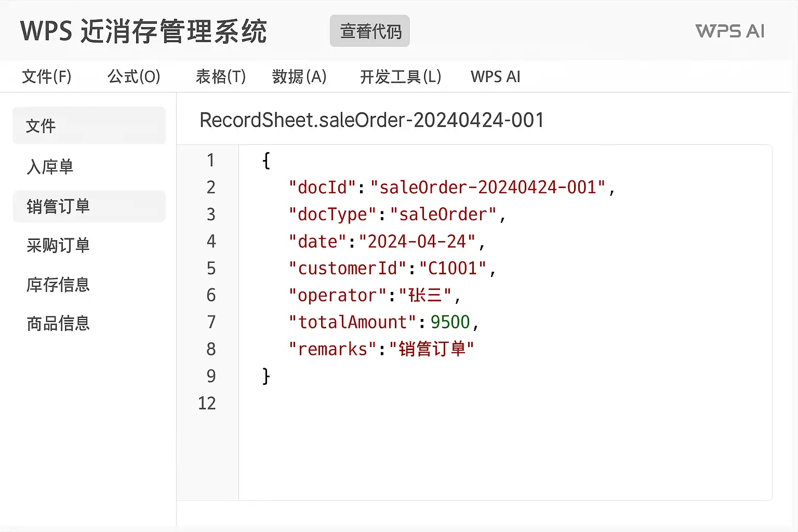Go to 采购订单 in the sidebar
The height and width of the screenshot is (532, 798).
pyautogui.click(x=58, y=245)
